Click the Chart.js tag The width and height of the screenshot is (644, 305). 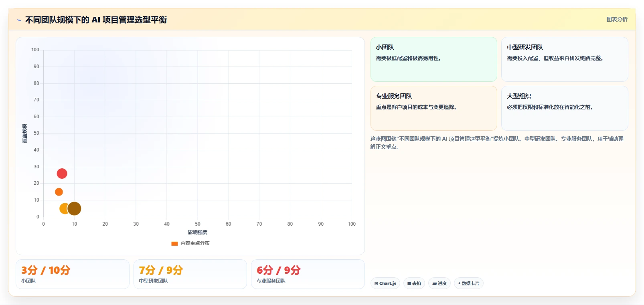tap(385, 283)
